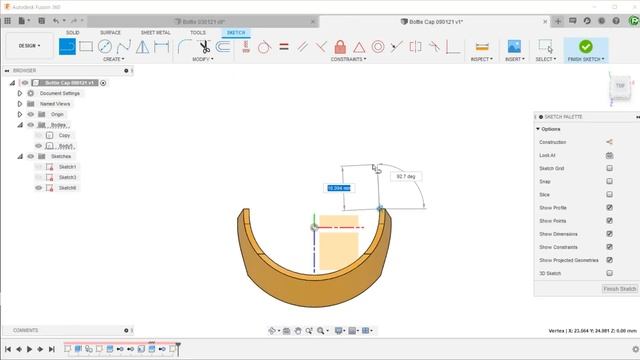Open the INSPECT dropdown

point(482,59)
